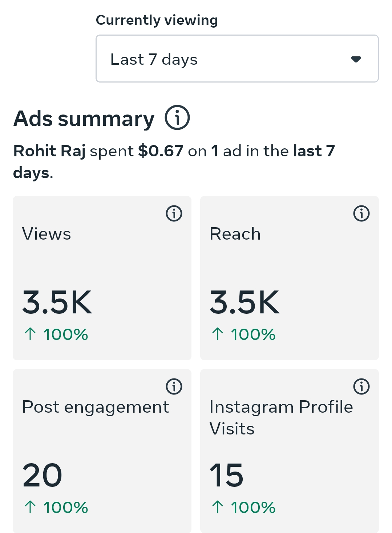Click the Rohit Raj account name
The image size is (392, 533).
[x=49, y=151]
